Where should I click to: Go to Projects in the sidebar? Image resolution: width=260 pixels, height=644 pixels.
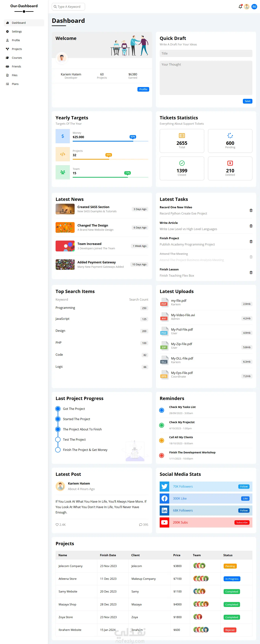coord(24,49)
